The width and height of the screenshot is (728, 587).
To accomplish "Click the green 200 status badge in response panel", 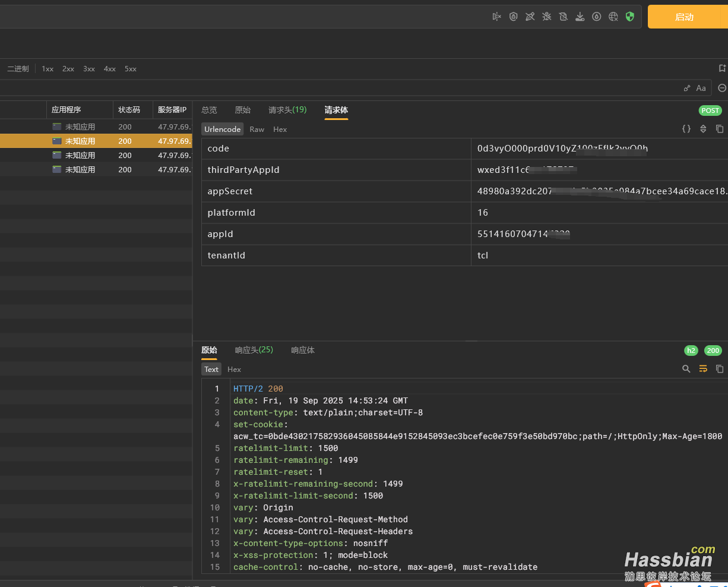I will 713,351.
